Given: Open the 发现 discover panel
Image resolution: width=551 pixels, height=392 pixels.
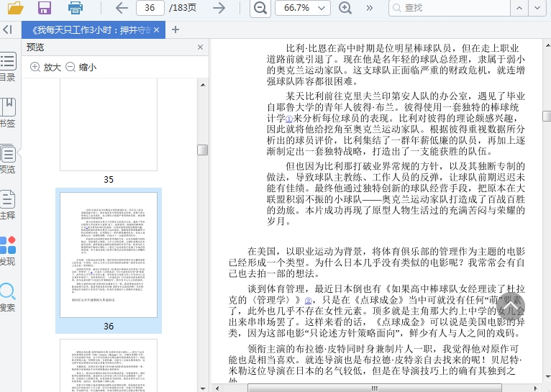Looking at the screenshot, I should (7, 251).
